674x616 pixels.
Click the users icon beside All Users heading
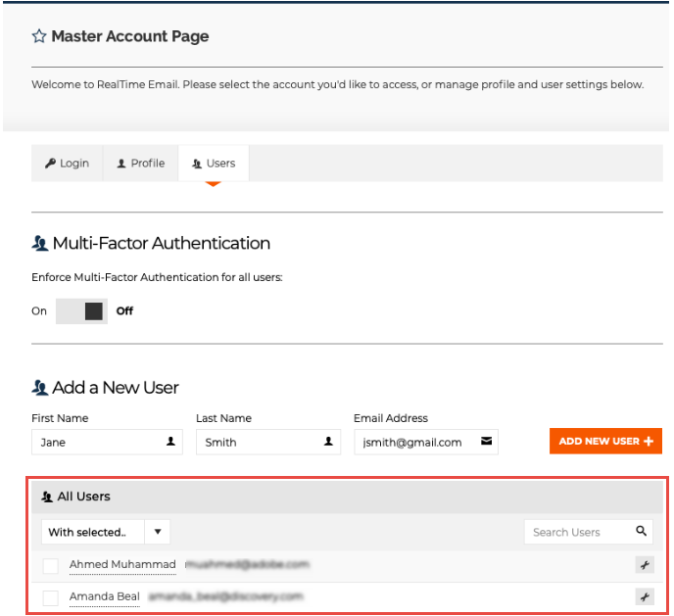point(46,498)
